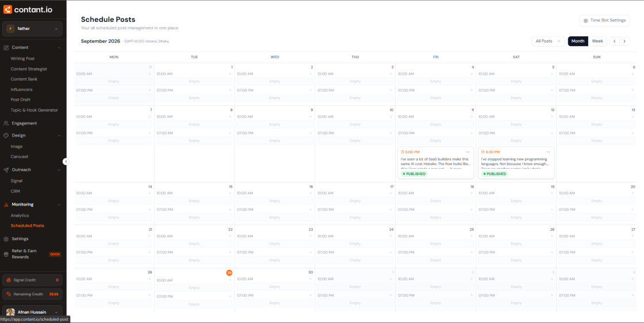Image resolution: width=644 pixels, height=323 pixels.
Task: Open CRM under Outreach
Action: 15,191
